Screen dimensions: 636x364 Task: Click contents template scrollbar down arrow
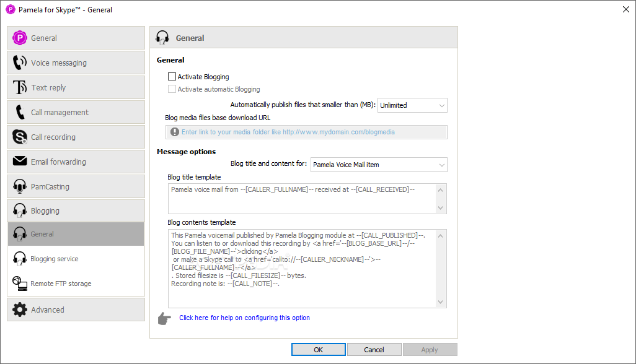[441, 302]
